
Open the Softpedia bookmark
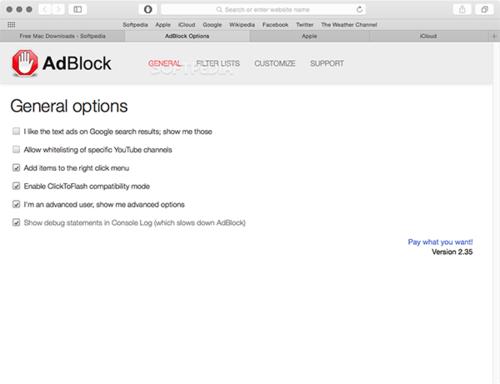coord(135,25)
